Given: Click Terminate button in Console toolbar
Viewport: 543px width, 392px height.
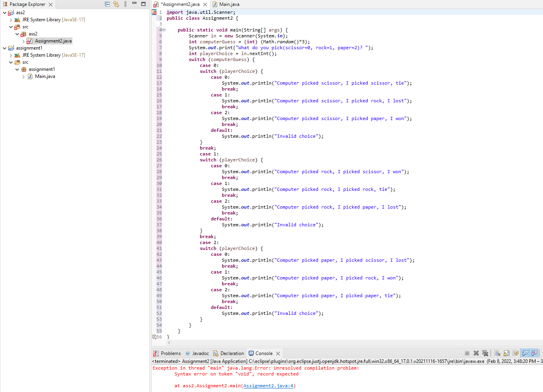Looking at the screenshot, I should click(x=467, y=353).
